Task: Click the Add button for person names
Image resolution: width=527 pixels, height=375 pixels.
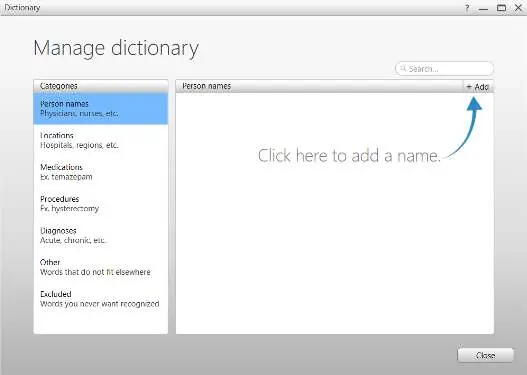Action: pyautogui.click(x=478, y=87)
